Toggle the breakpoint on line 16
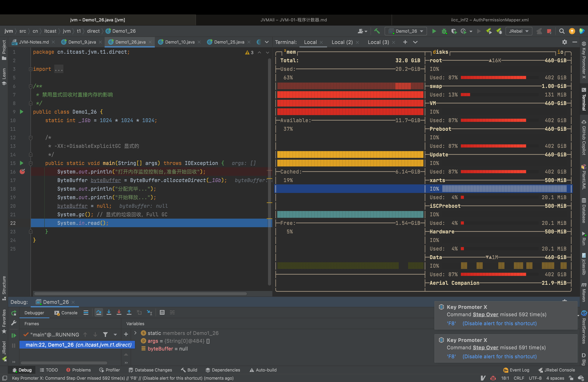The height and width of the screenshot is (382, 588). click(22, 172)
